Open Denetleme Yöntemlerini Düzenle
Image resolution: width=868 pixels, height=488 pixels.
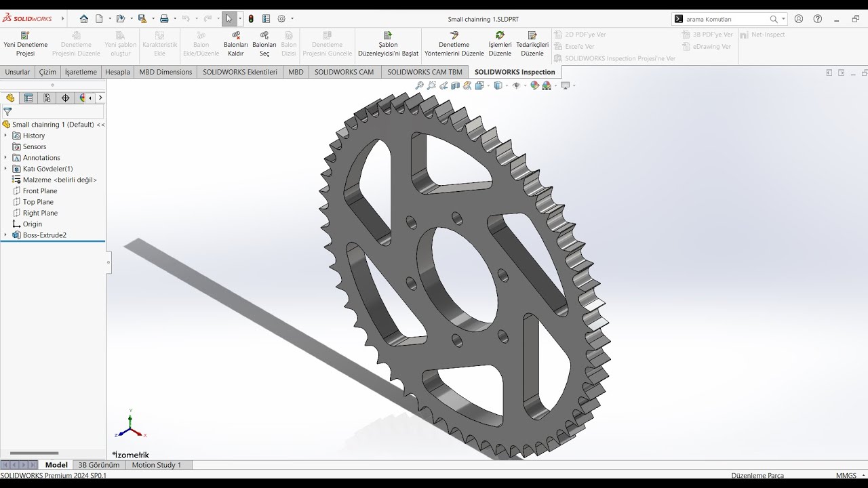(x=454, y=44)
